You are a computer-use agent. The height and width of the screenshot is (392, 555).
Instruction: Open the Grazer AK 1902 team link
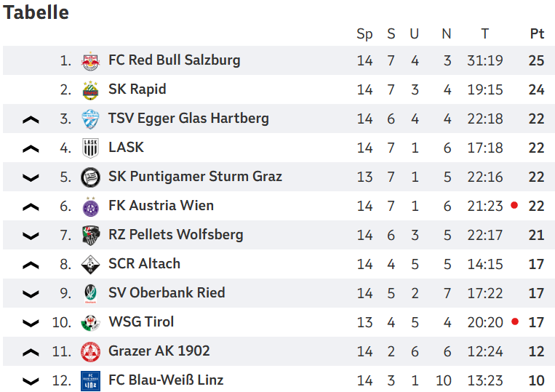coord(159,351)
